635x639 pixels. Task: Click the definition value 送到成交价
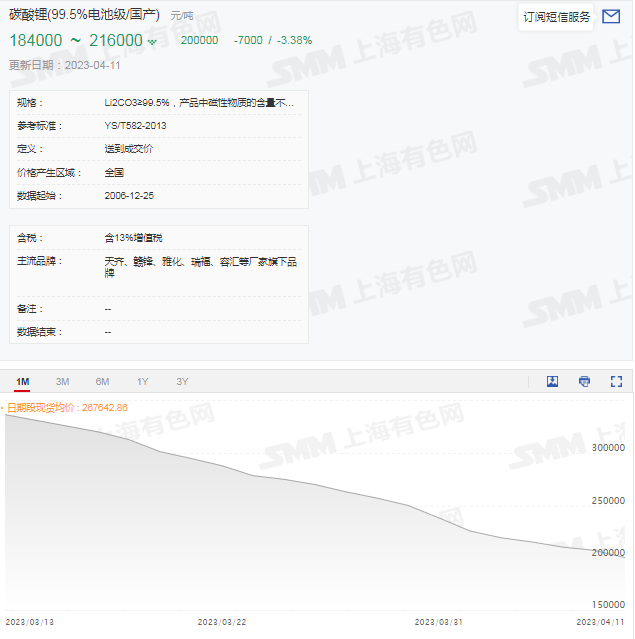[129, 149]
